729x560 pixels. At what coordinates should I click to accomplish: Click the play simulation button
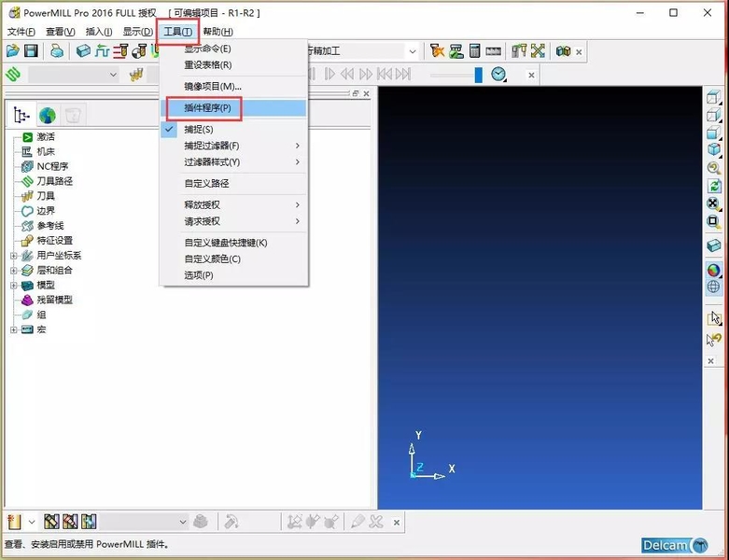[329, 74]
